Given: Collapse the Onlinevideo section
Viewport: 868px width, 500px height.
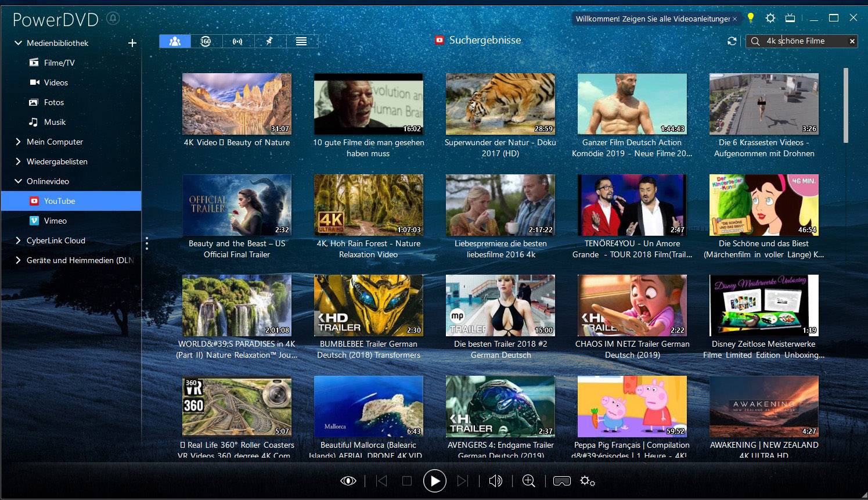Looking at the screenshot, I should 18,181.
